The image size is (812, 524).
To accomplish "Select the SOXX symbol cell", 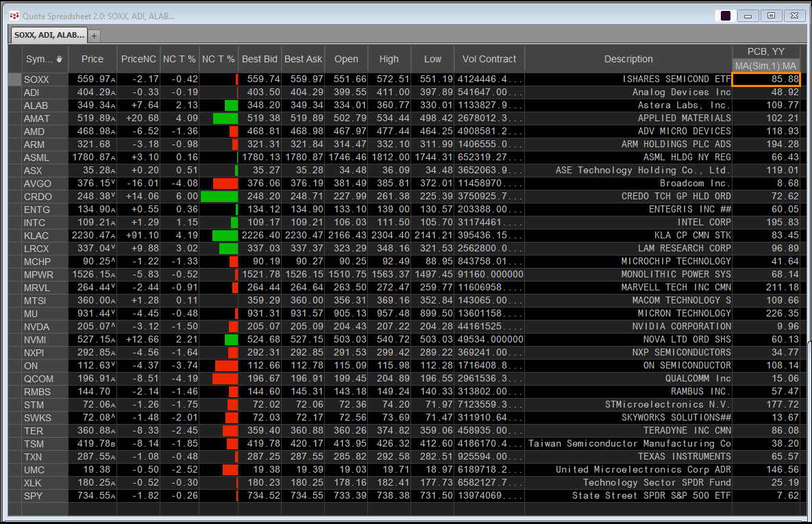I will pos(45,79).
